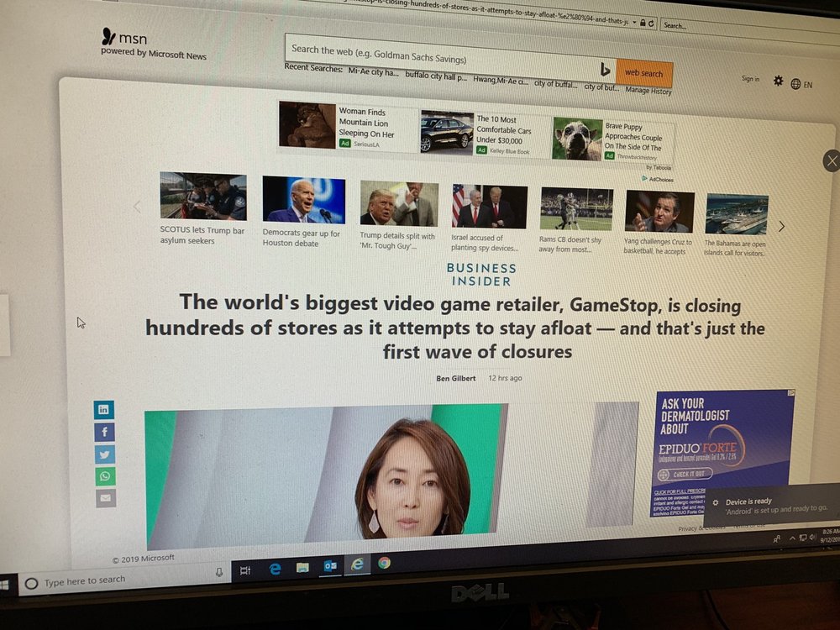
Task: Email the article using the envelope icon
Action: point(105,498)
